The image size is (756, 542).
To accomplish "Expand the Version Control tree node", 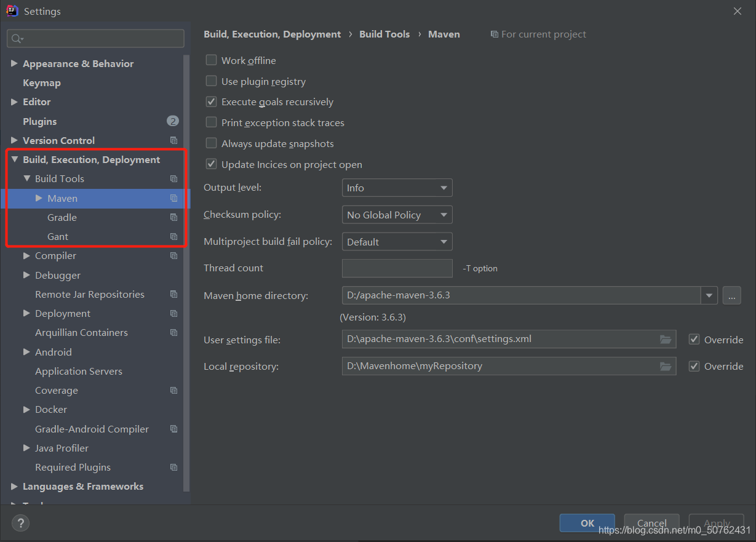I will click(14, 140).
